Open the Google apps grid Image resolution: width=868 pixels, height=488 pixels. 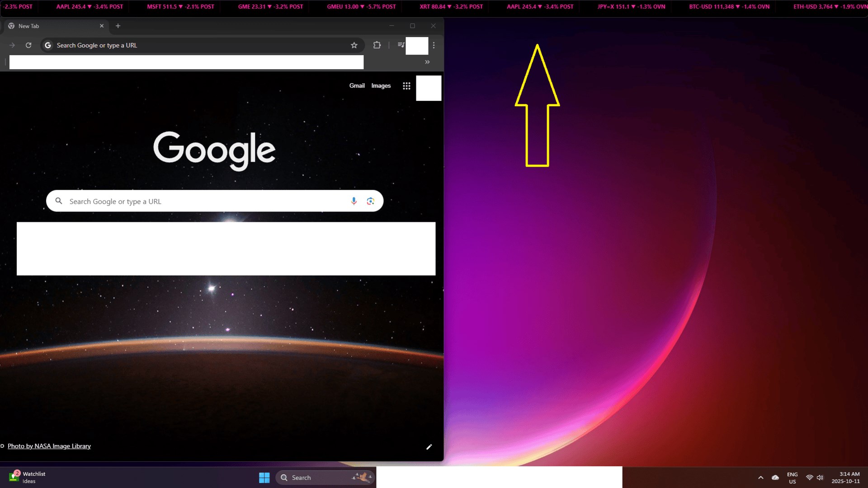pyautogui.click(x=406, y=86)
